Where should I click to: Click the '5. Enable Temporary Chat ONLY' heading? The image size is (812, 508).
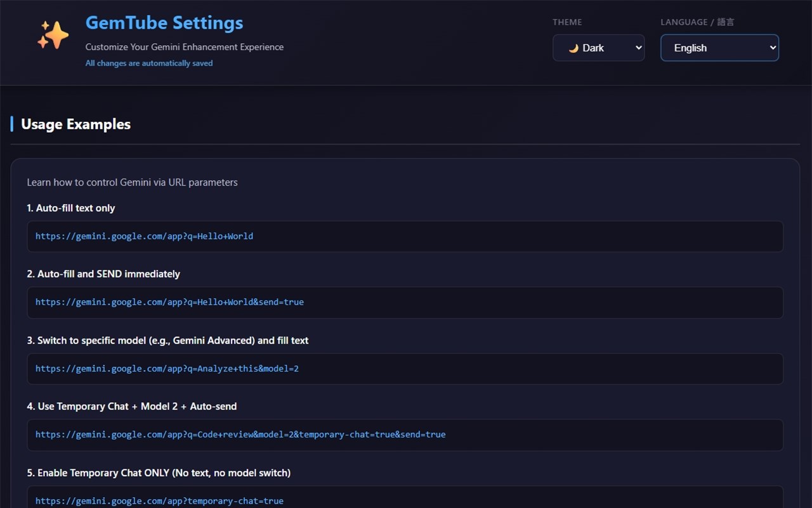coord(159,472)
